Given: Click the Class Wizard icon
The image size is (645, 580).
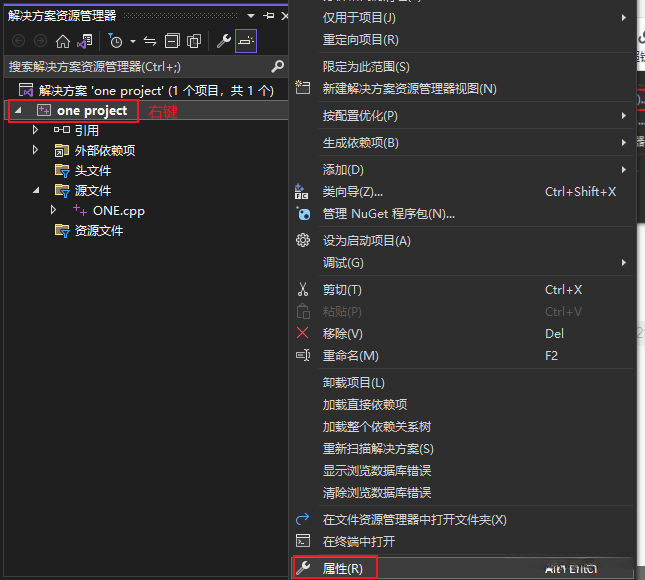Looking at the screenshot, I should tap(302, 192).
